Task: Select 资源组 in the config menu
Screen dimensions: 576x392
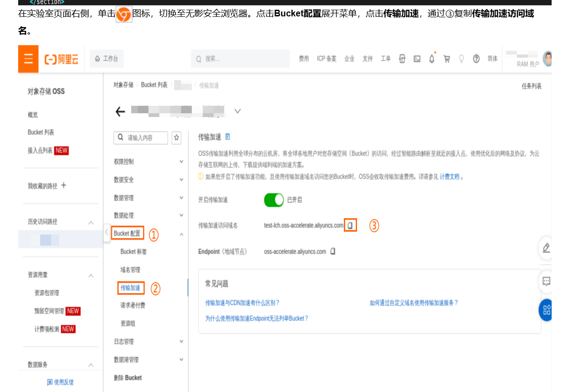Action: coord(128,324)
